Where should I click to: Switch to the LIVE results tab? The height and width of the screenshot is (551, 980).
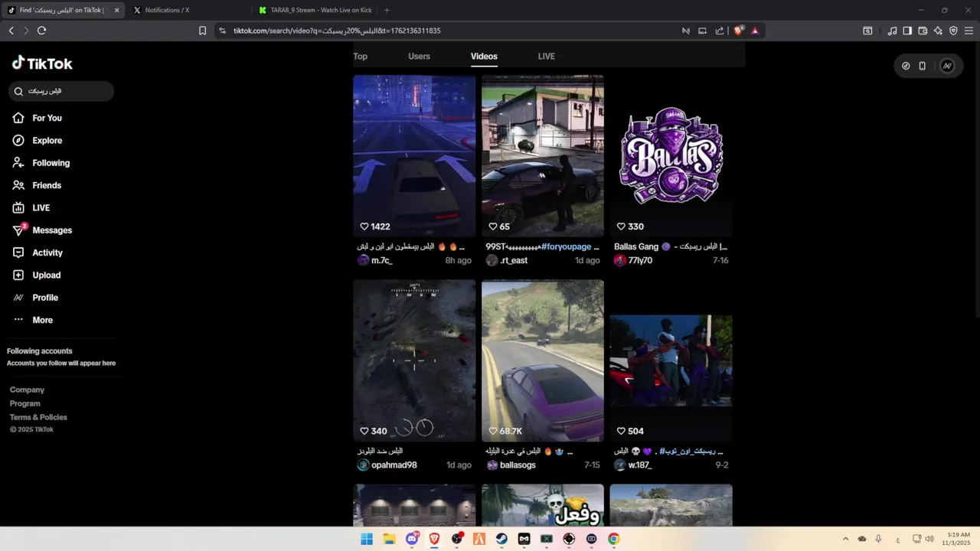click(546, 57)
